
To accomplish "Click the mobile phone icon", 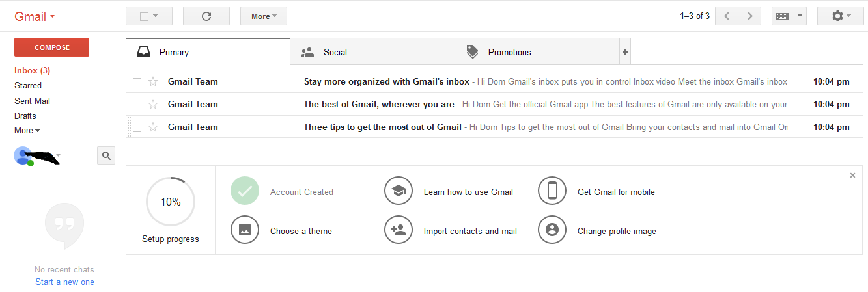I will 552,191.
